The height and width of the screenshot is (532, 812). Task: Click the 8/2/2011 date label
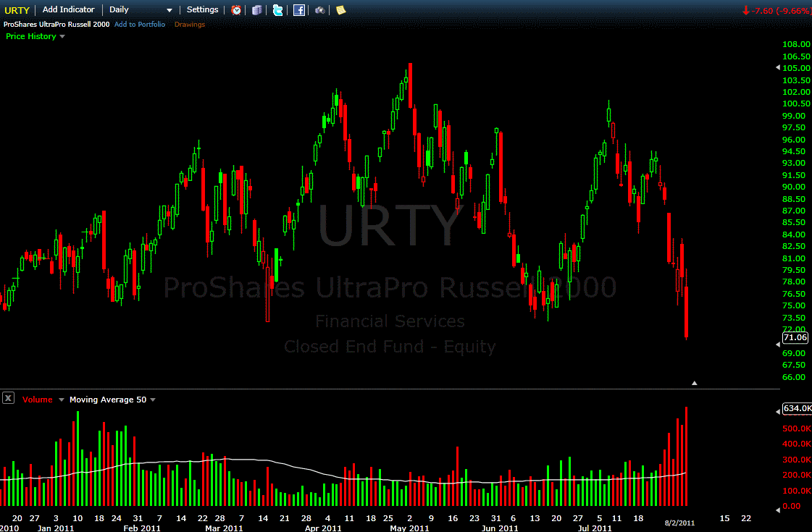679,523
